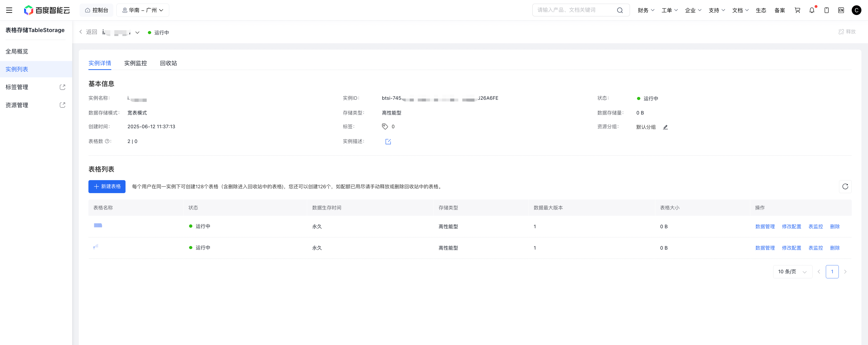Open the 10 条/页 page size dropdown
The width and height of the screenshot is (868, 345).
792,272
